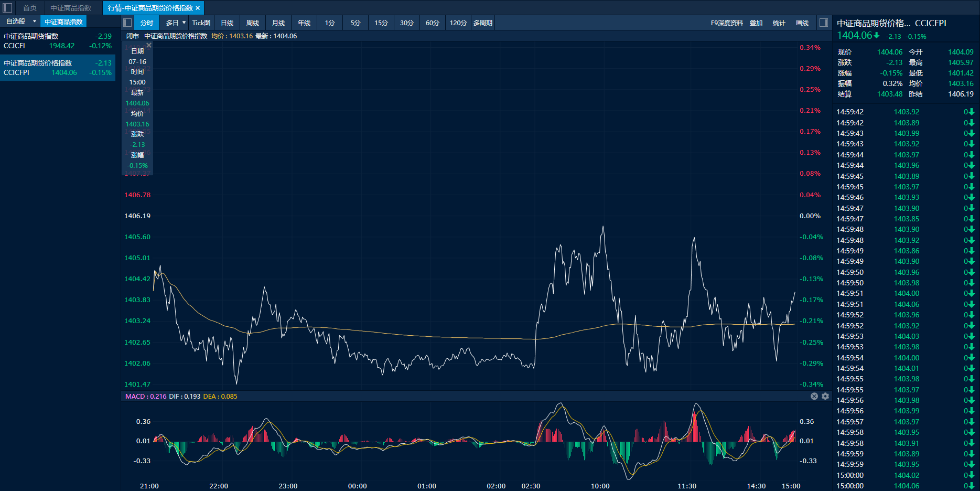
Task: Select the 15分 period
Action: [x=381, y=23]
